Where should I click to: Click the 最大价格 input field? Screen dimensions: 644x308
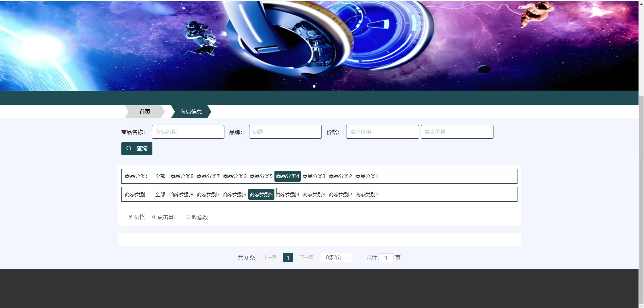pos(457,132)
